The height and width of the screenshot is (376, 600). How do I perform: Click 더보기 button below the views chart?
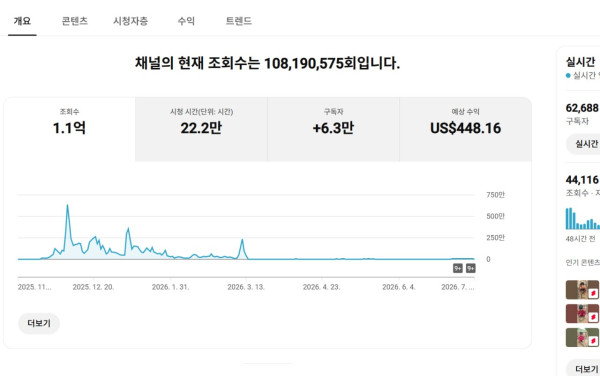(x=39, y=324)
